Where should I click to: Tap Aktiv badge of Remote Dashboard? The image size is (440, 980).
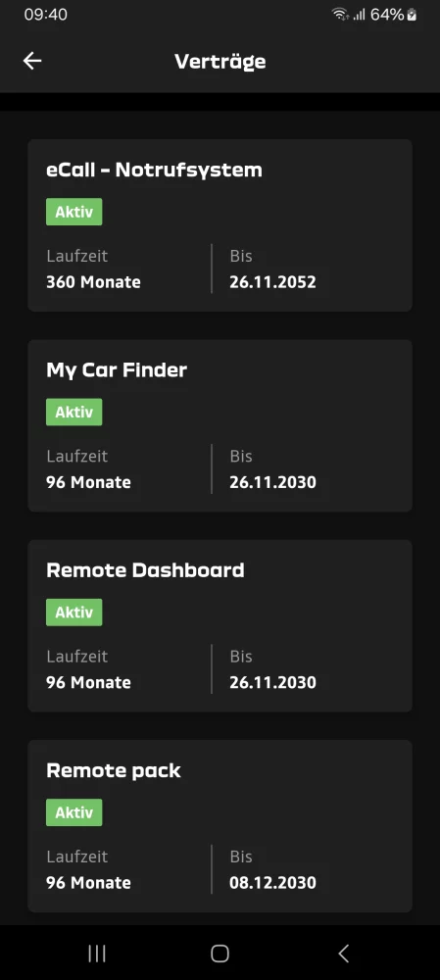point(73,612)
